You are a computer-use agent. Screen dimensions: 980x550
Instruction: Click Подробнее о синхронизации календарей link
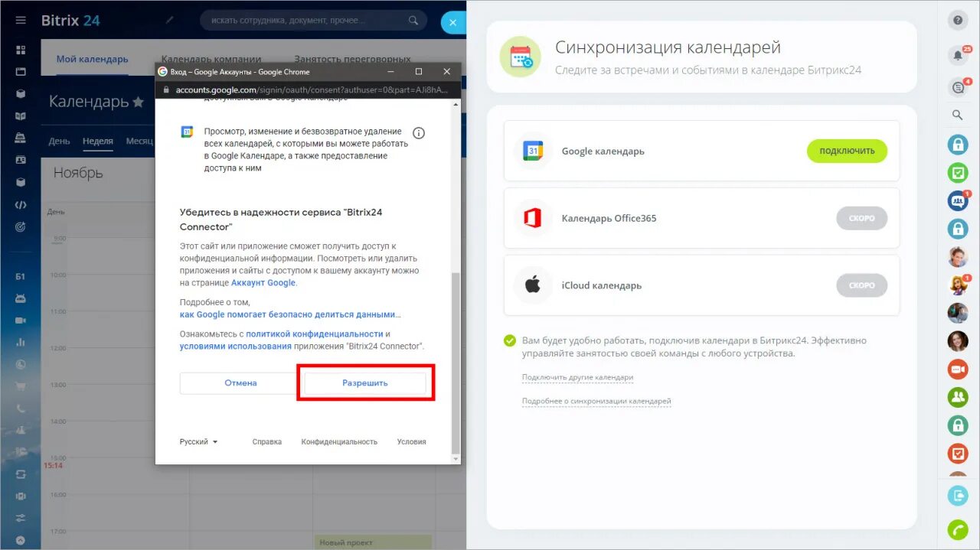(x=596, y=401)
